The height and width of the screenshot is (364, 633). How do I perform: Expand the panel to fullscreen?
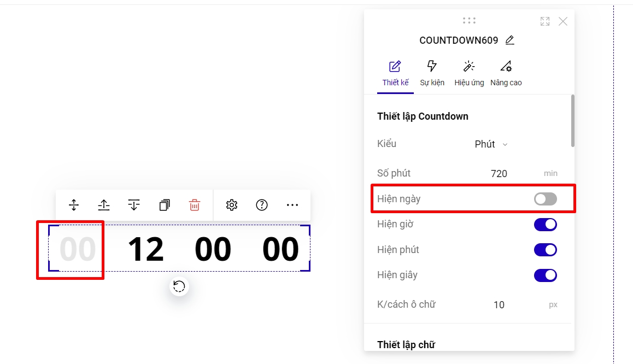pyautogui.click(x=545, y=21)
